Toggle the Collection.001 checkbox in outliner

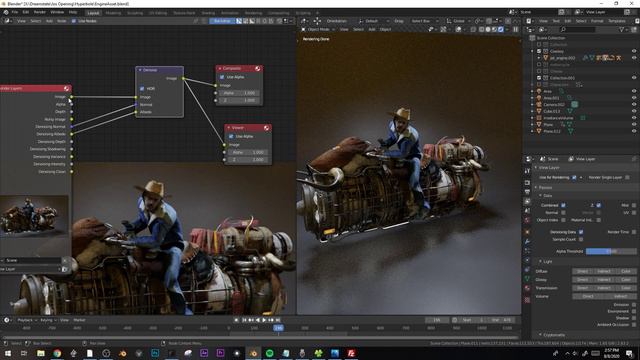pos(539,78)
